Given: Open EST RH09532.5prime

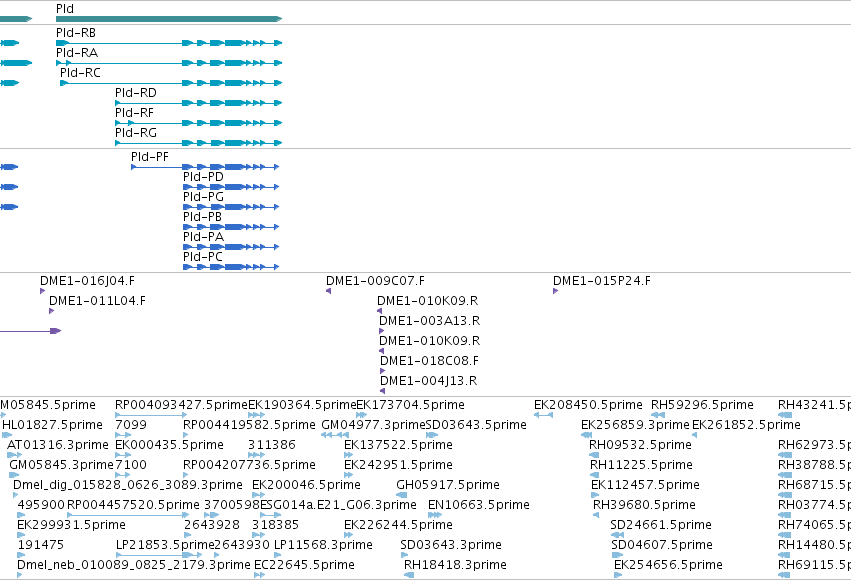Looking at the screenshot, I should coord(640,446).
